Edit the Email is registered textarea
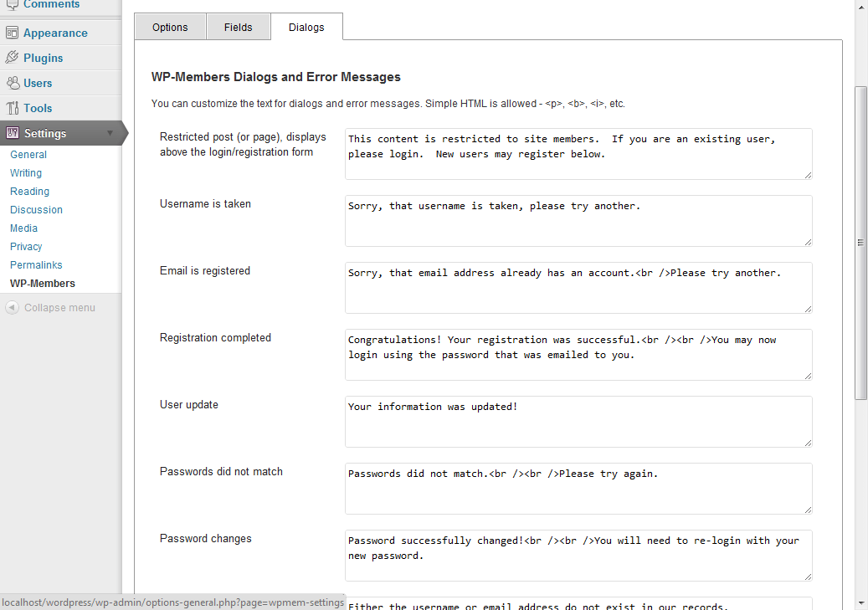 pos(578,288)
